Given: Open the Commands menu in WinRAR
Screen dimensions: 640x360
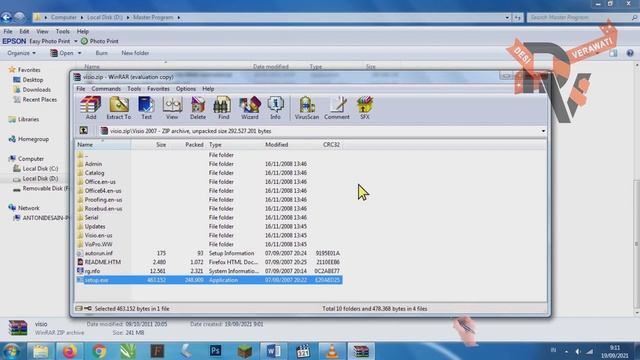Looking at the screenshot, I should click(x=106, y=89).
